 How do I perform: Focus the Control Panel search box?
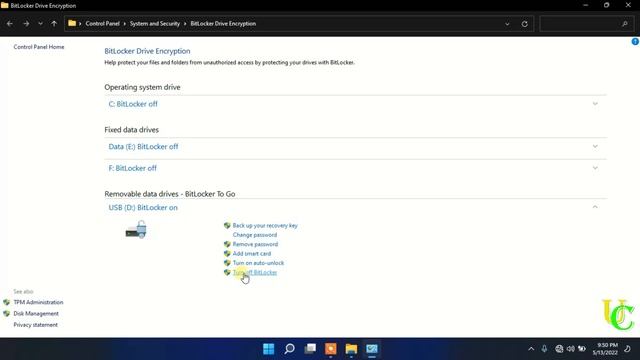tap(587, 24)
